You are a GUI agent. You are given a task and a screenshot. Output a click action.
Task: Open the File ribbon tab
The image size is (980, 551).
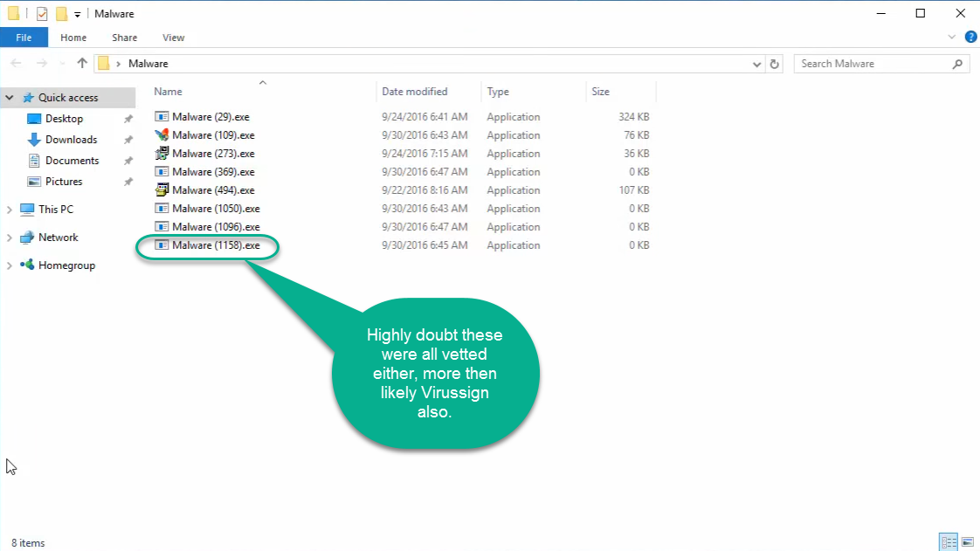click(24, 38)
